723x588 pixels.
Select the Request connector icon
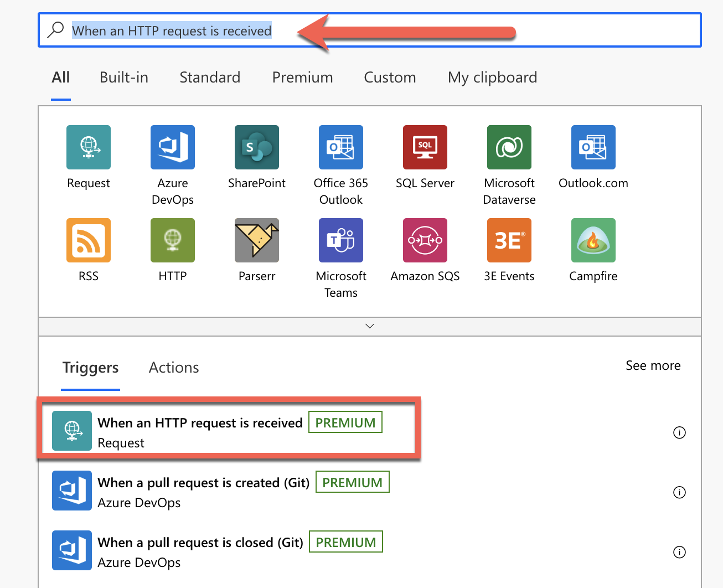[89, 147]
